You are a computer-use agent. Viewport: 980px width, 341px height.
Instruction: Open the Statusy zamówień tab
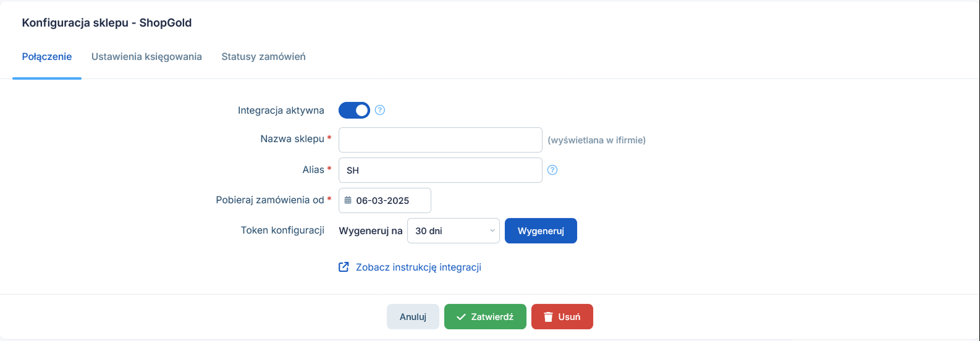(263, 57)
